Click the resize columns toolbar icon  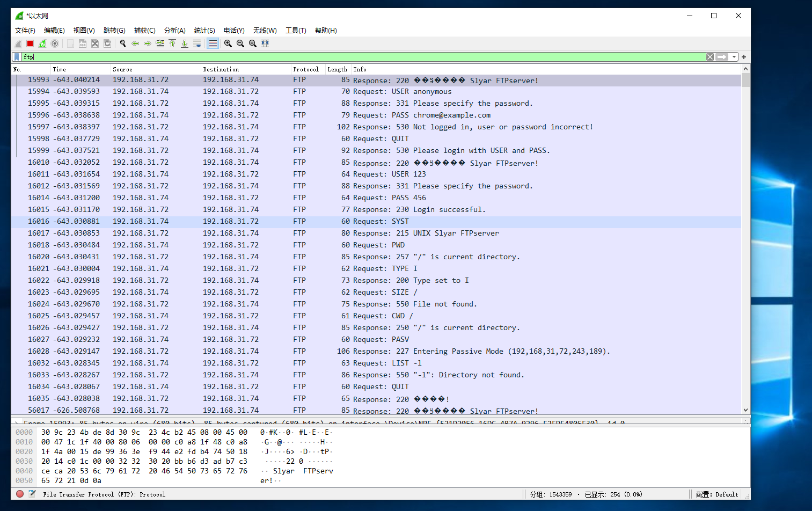(x=265, y=43)
